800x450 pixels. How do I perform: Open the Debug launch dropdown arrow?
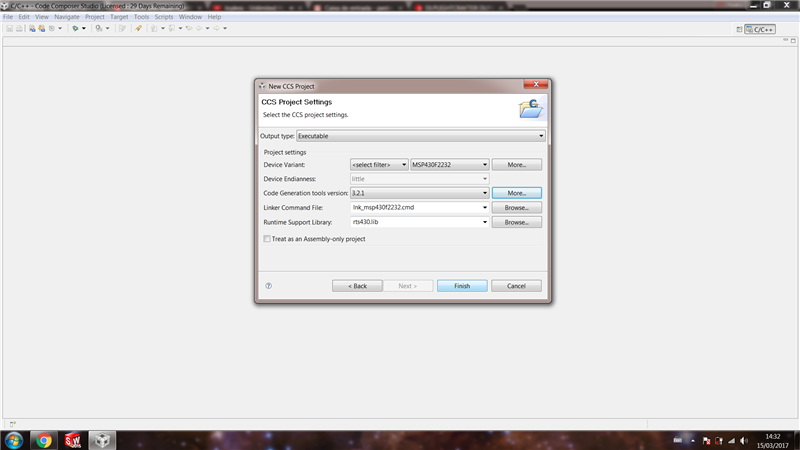[84, 29]
